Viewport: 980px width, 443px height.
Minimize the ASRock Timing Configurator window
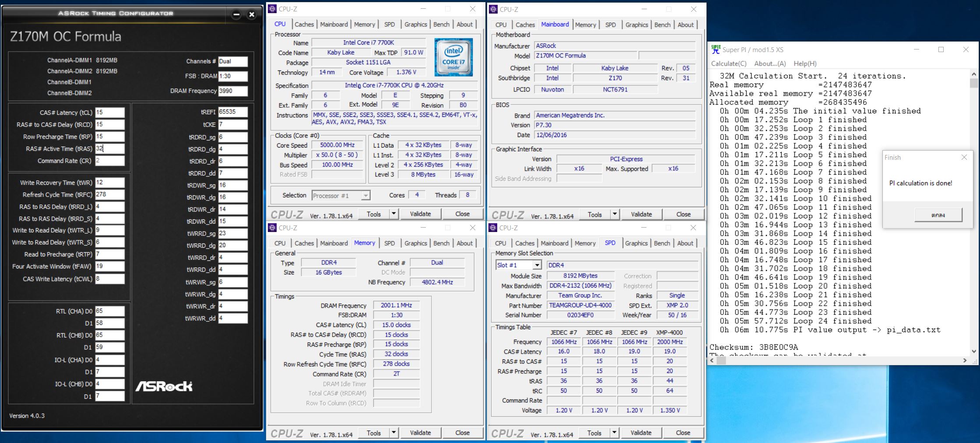click(236, 14)
